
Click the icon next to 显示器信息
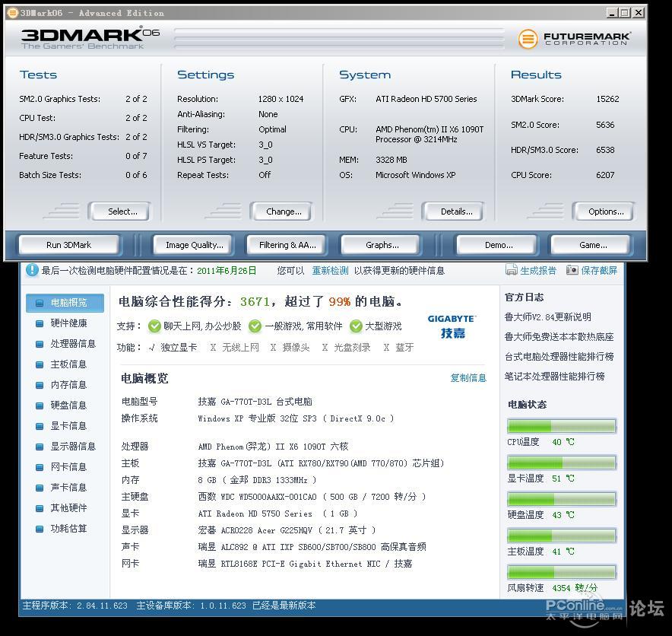40,447
